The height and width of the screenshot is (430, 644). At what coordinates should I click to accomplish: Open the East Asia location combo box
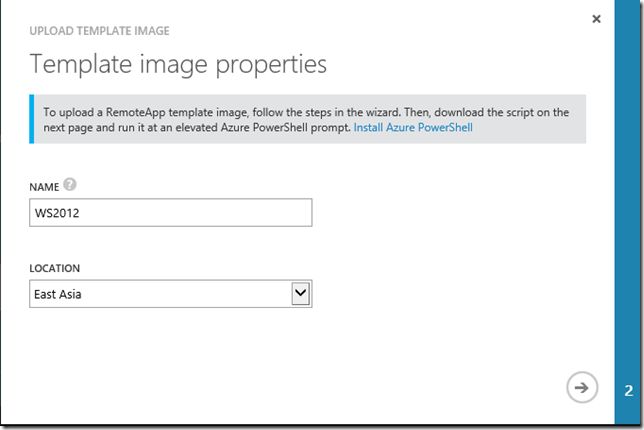tap(170, 294)
